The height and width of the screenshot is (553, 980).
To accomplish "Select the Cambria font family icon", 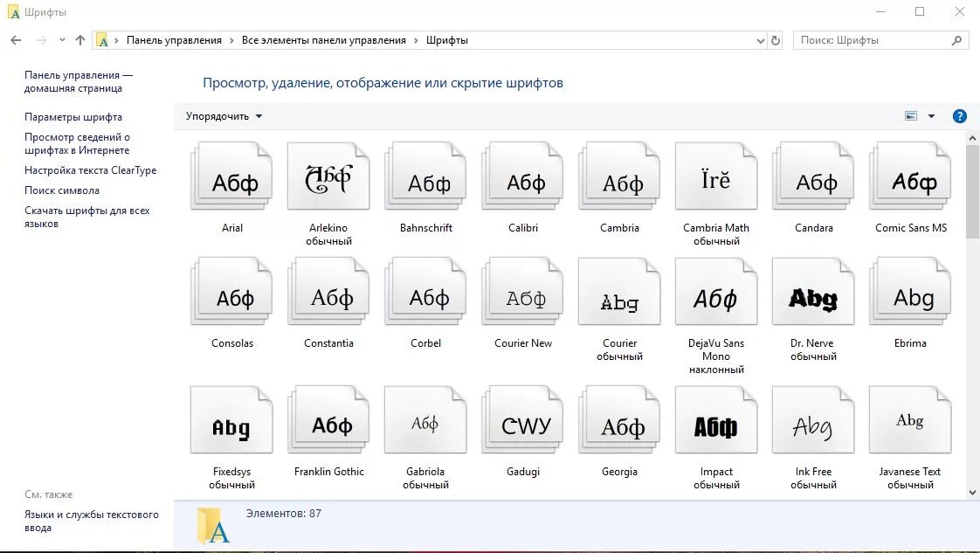I will (619, 176).
